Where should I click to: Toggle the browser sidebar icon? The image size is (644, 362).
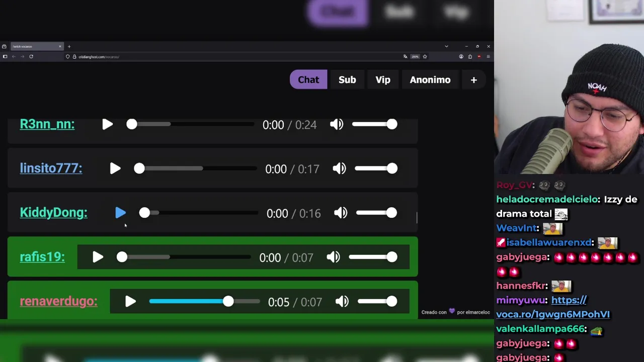[x=5, y=57]
